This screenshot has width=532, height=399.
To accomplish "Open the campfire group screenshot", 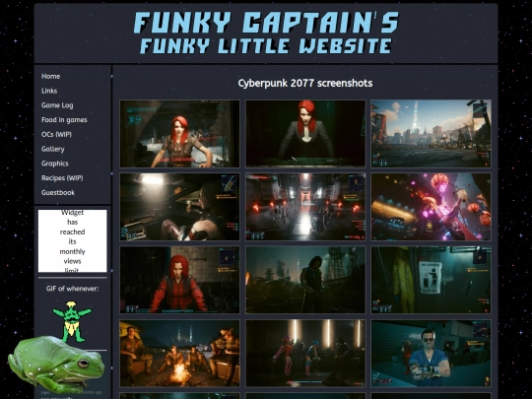I will click(179, 354).
